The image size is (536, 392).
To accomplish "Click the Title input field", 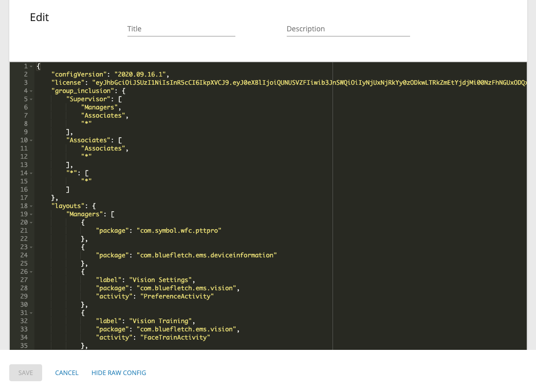I will pyautogui.click(x=181, y=29).
